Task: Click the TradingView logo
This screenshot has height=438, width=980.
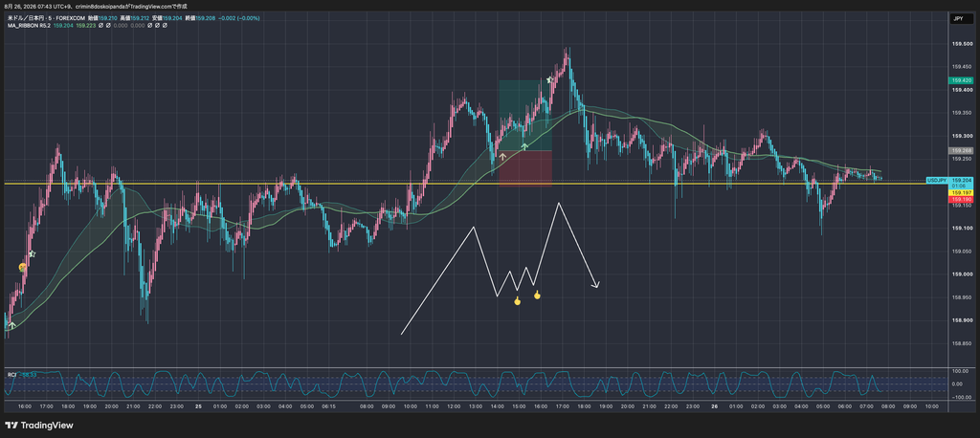Action: point(38,426)
